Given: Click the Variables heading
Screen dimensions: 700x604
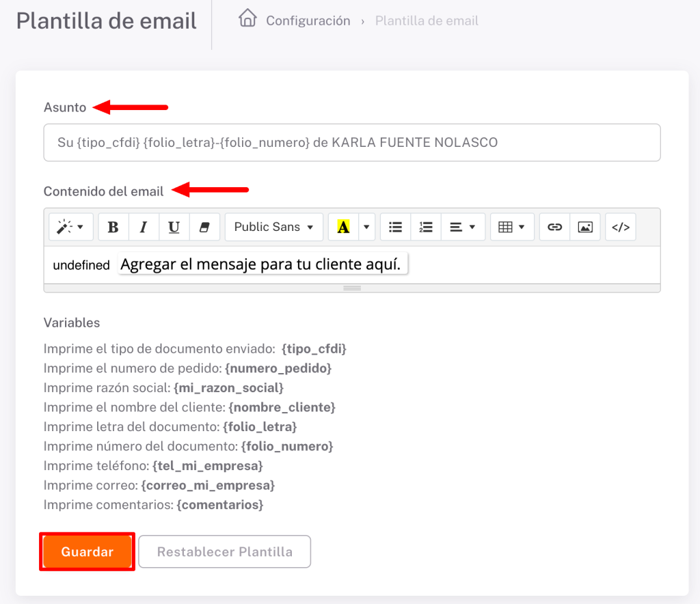Looking at the screenshot, I should (x=72, y=322).
